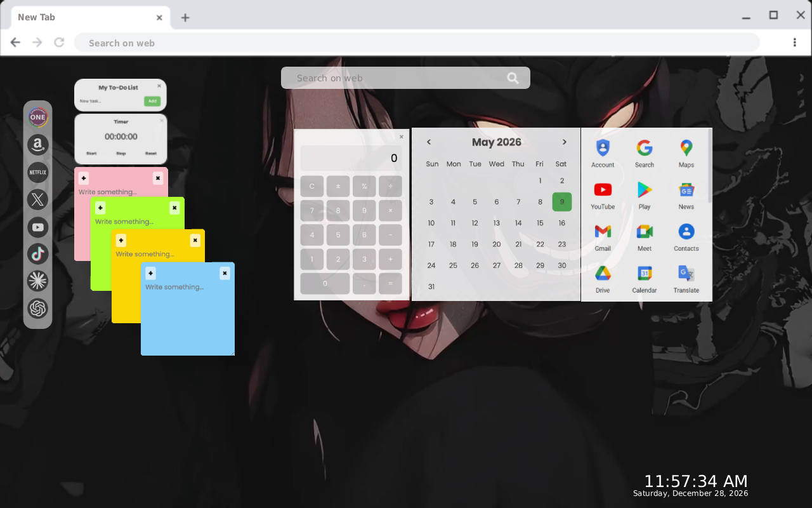The width and height of the screenshot is (812, 508).
Task: Click the apps panel scrollbar
Action: click(710, 167)
